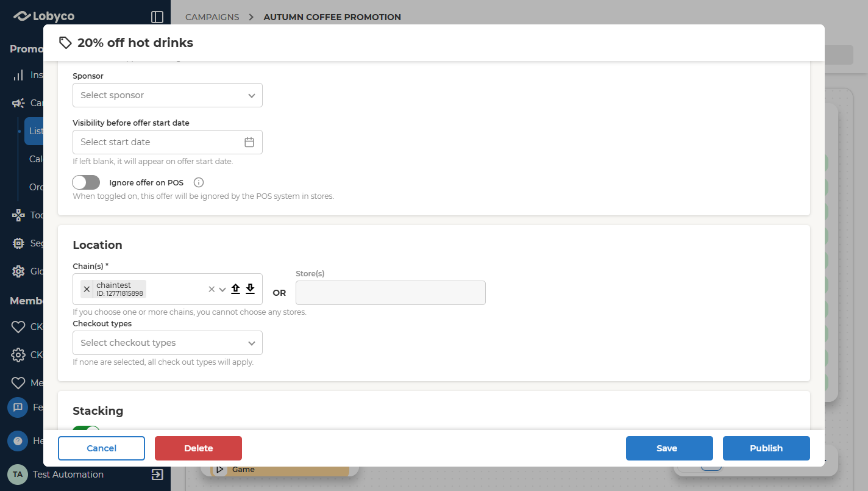Image resolution: width=868 pixels, height=491 pixels.
Task: Open the Select sponsor dropdown
Action: tap(168, 95)
